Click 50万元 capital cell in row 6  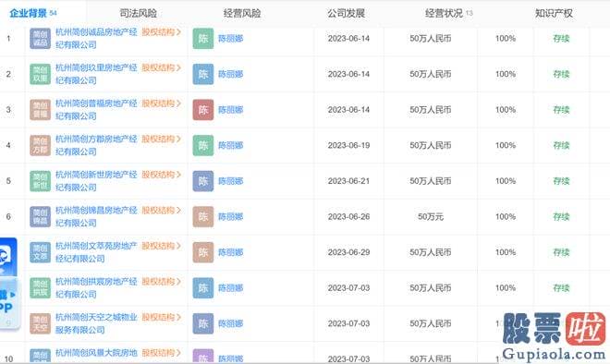(431, 216)
